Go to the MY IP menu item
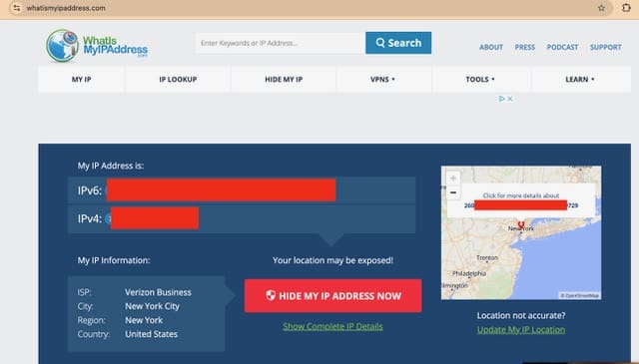 click(82, 80)
